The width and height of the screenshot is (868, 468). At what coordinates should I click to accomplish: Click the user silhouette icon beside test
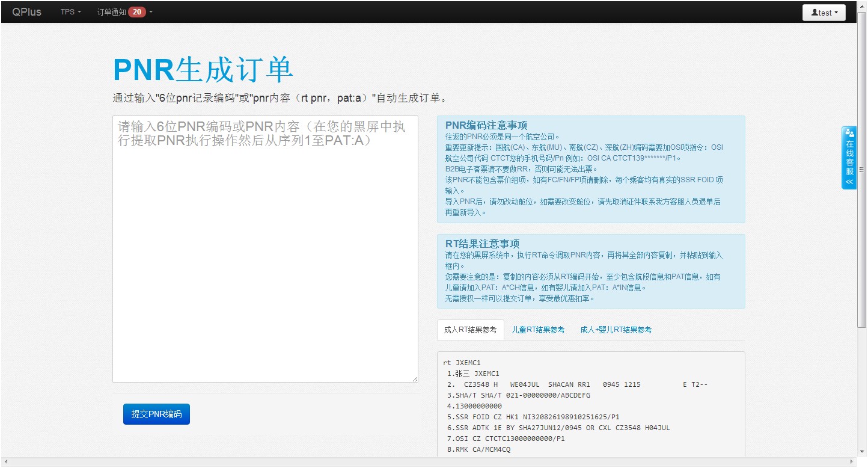[x=814, y=13]
